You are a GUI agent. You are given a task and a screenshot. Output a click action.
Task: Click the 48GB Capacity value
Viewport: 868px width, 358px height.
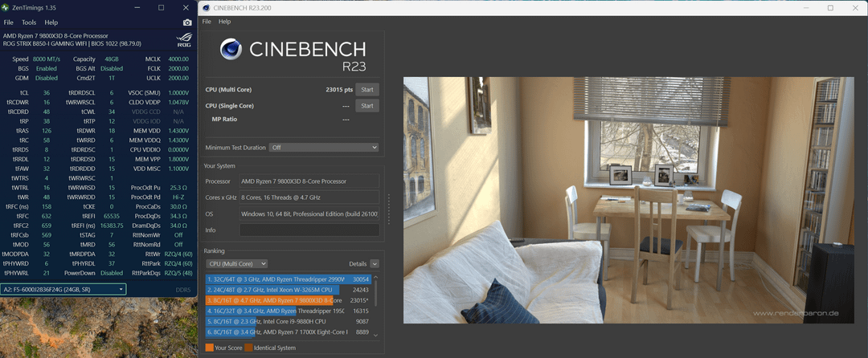(111, 59)
